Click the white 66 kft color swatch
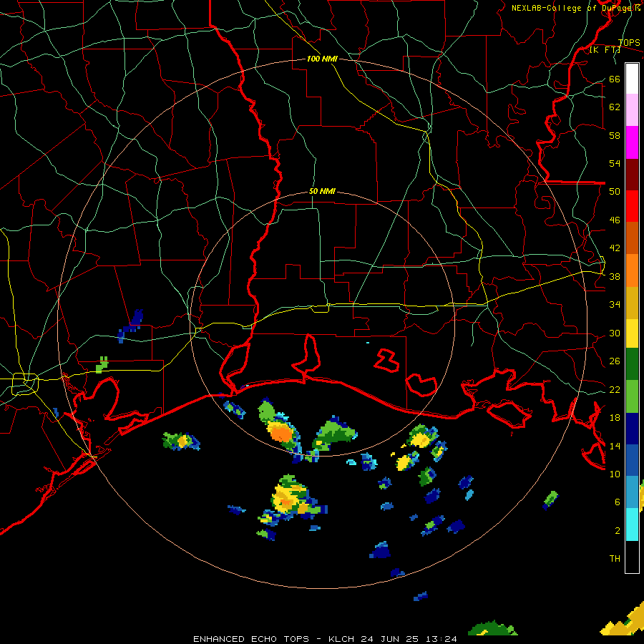Screen dimensions: 644x644 [632, 79]
